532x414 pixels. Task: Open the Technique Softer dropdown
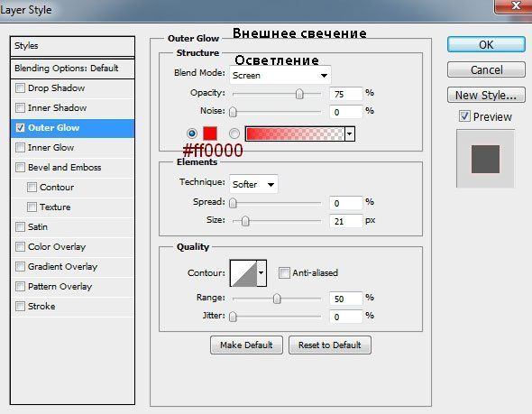point(253,184)
